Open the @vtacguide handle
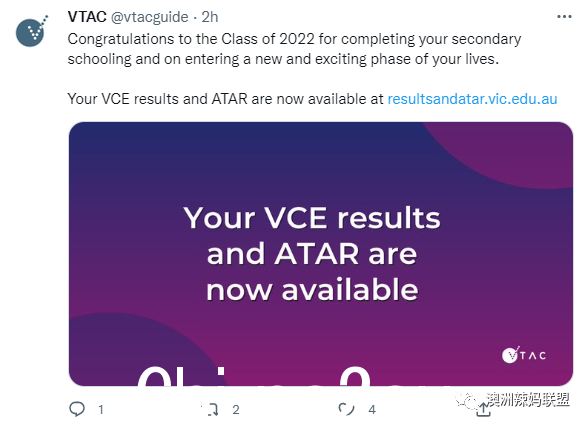 pos(150,17)
